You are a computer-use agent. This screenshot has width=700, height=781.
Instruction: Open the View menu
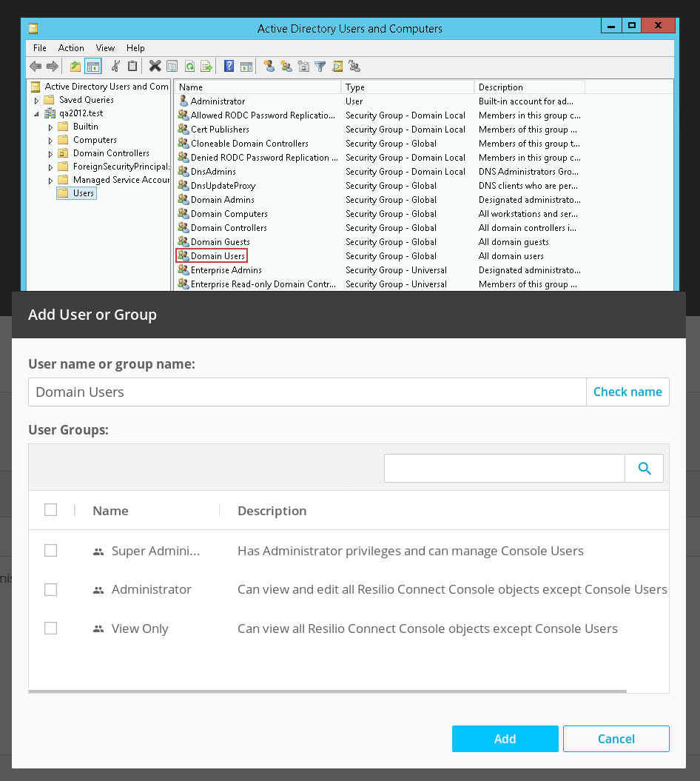click(x=105, y=48)
